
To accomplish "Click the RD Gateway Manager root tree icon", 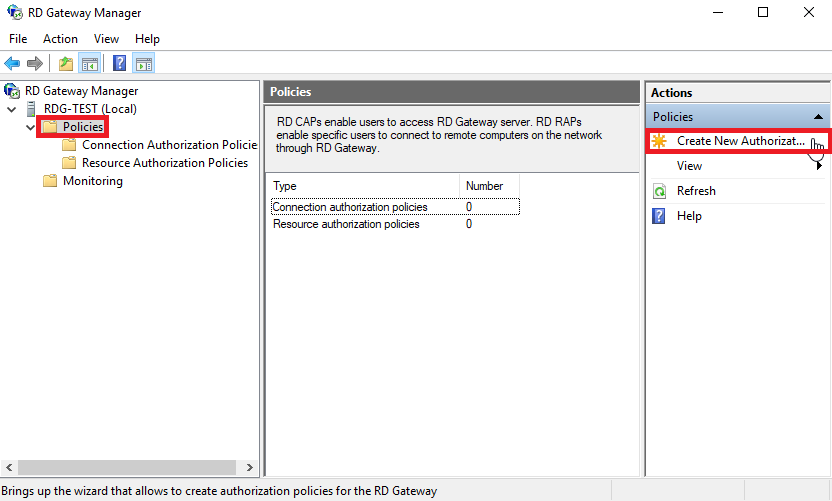I will click(12, 91).
